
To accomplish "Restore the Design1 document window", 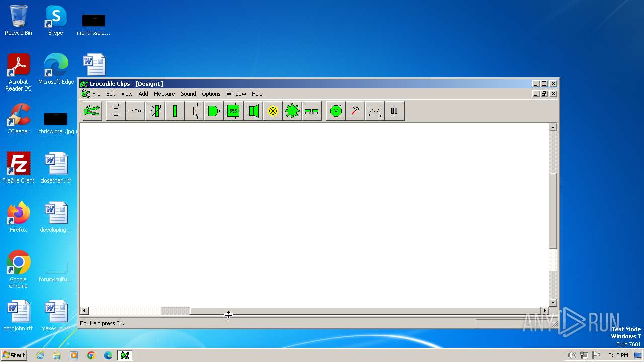I will (x=544, y=94).
